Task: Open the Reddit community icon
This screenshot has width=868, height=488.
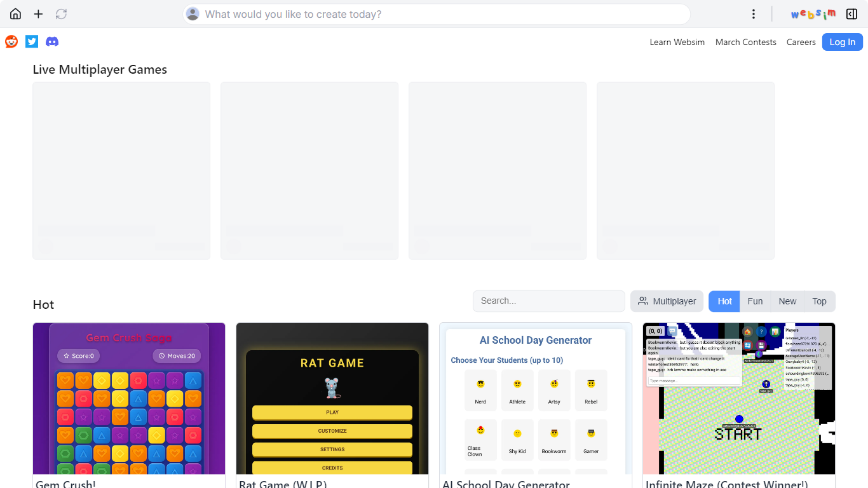Action: tap(11, 41)
